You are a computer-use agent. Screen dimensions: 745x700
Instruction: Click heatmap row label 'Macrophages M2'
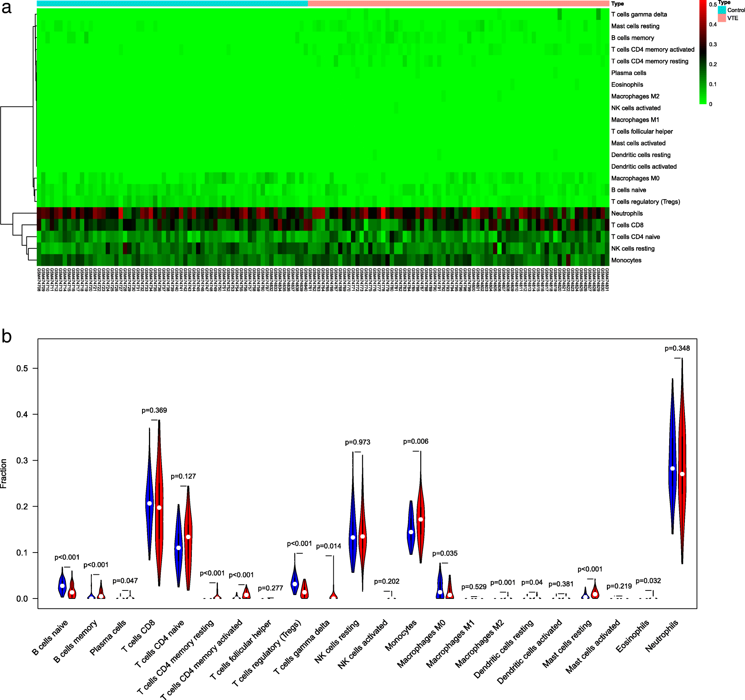635,96
